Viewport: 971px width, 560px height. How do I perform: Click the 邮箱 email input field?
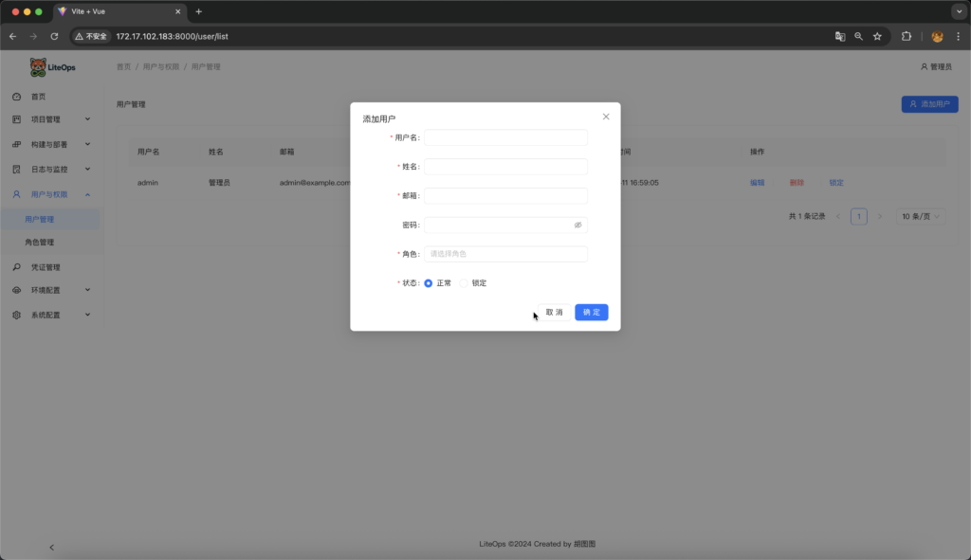tap(505, 196)
